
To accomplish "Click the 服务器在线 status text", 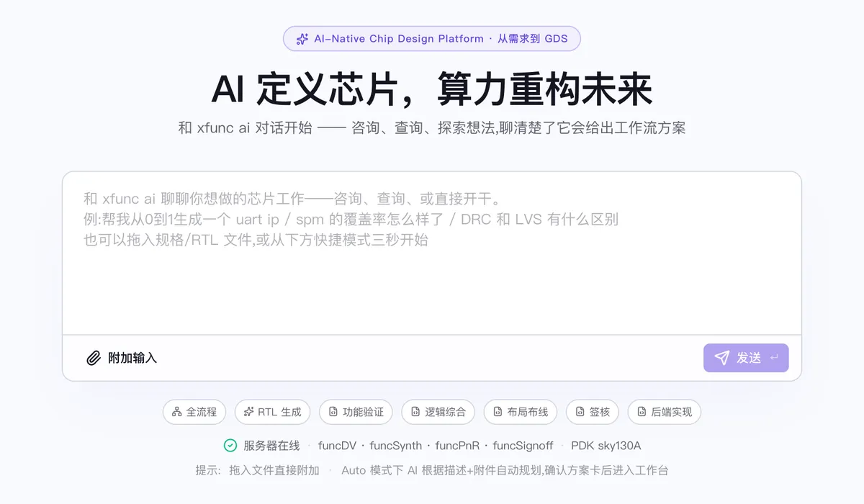I will click(271, 446).
